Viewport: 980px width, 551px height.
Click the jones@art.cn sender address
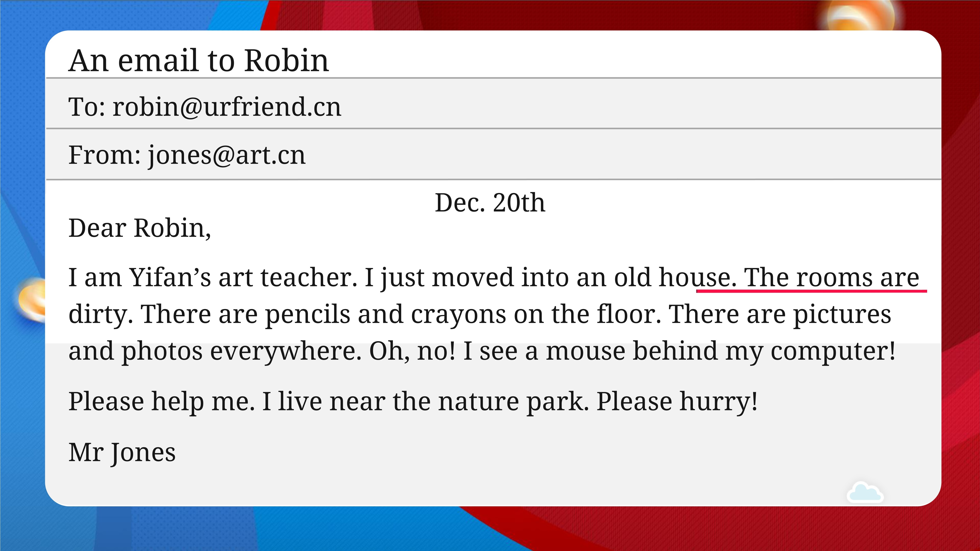tap(227, 156)
